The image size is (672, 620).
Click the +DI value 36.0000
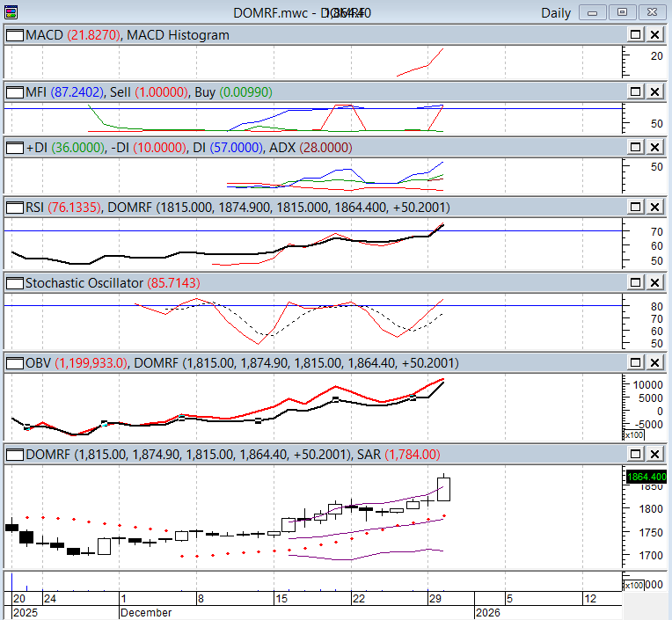click(78, 148)
